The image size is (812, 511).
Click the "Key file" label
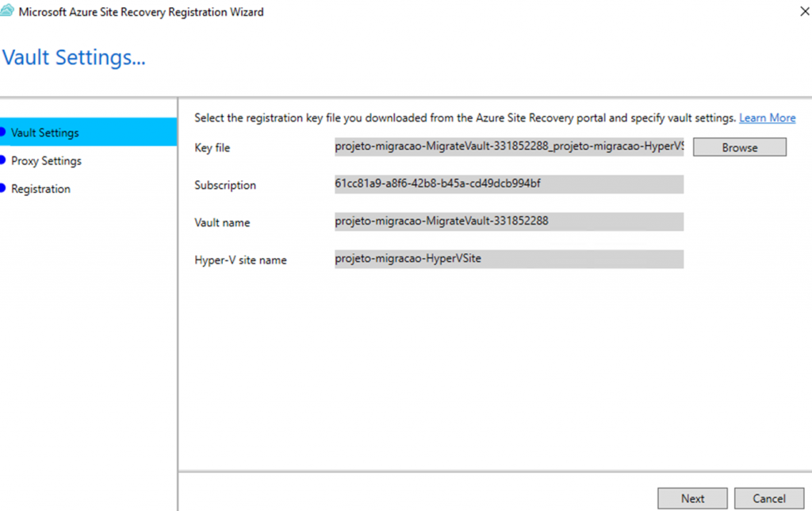coord(212,148)
